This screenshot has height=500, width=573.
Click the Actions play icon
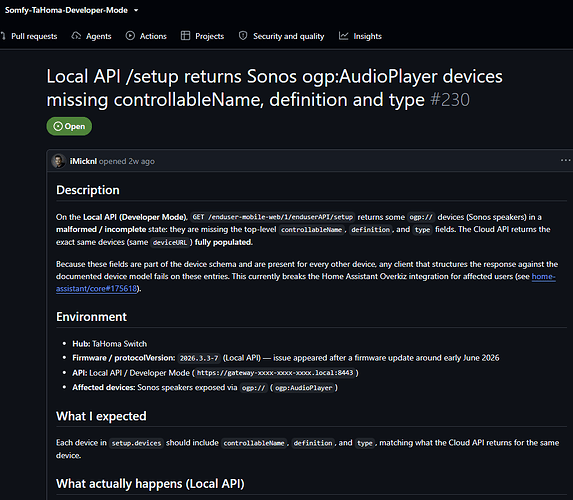[130, 36]
